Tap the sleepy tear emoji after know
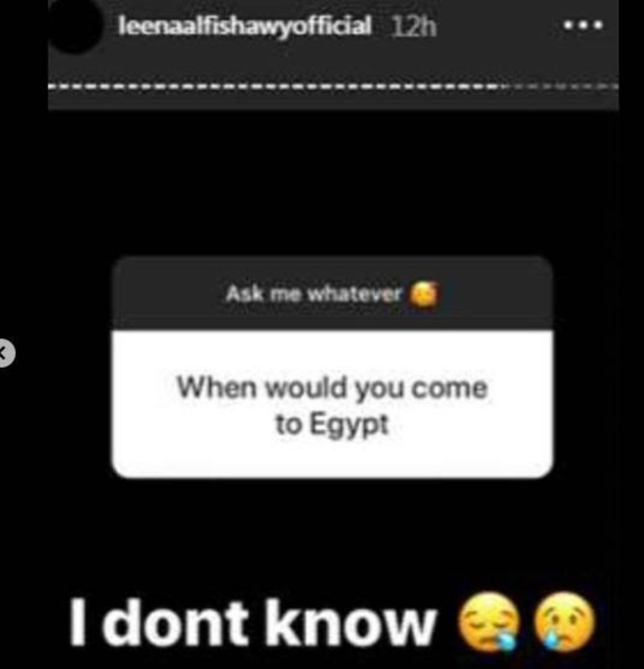Viewport: 644px width, 669px height. (x=488, y=622)
